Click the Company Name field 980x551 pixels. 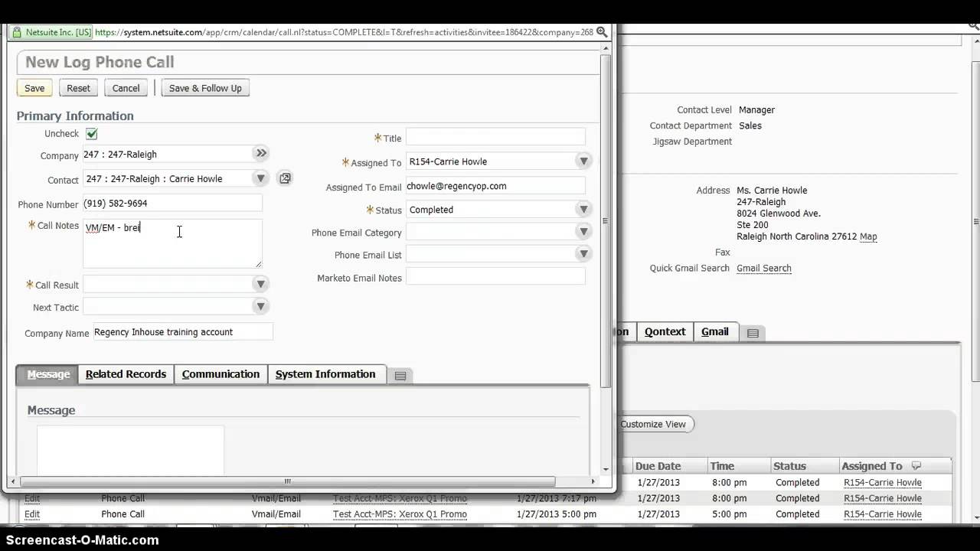(x=183, y=331)
